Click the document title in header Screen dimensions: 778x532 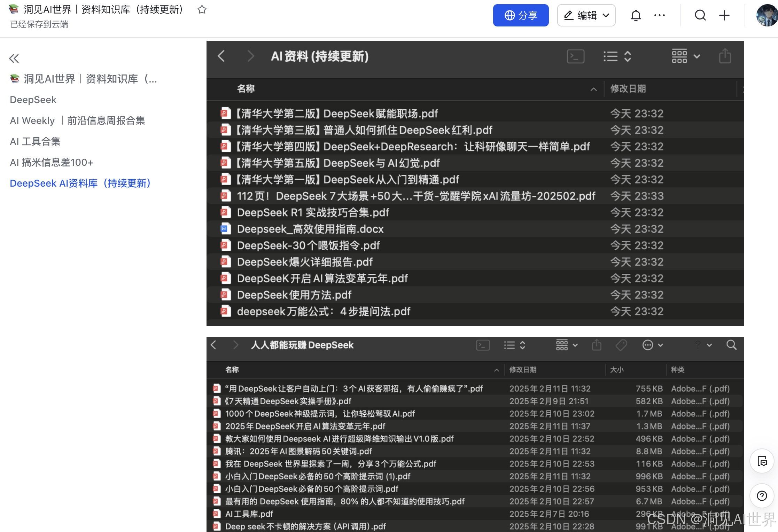(103, 10)
